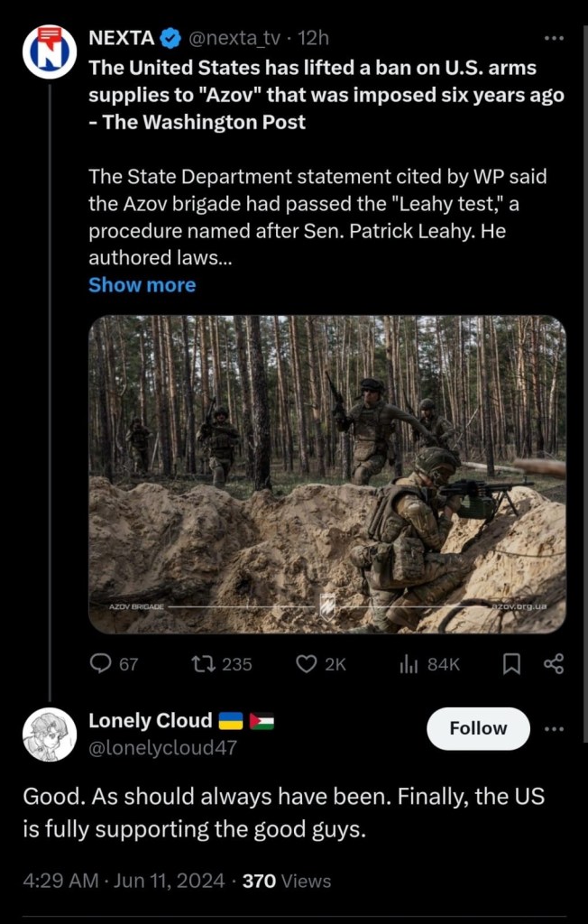Click Lonely Cloud display name
Viewport: 588px width, 924px height.
[151, 720]
